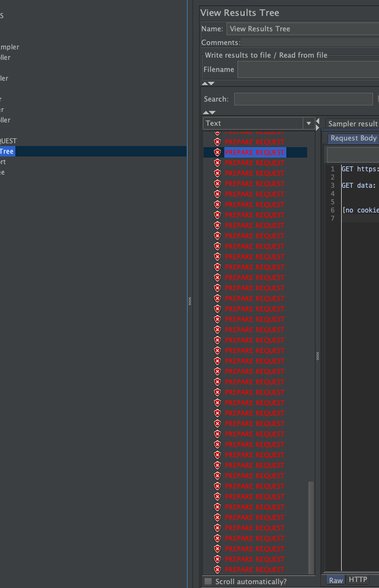Click the split-pane collapse arrows beside the Text dropdown

(x=318, y=124)
